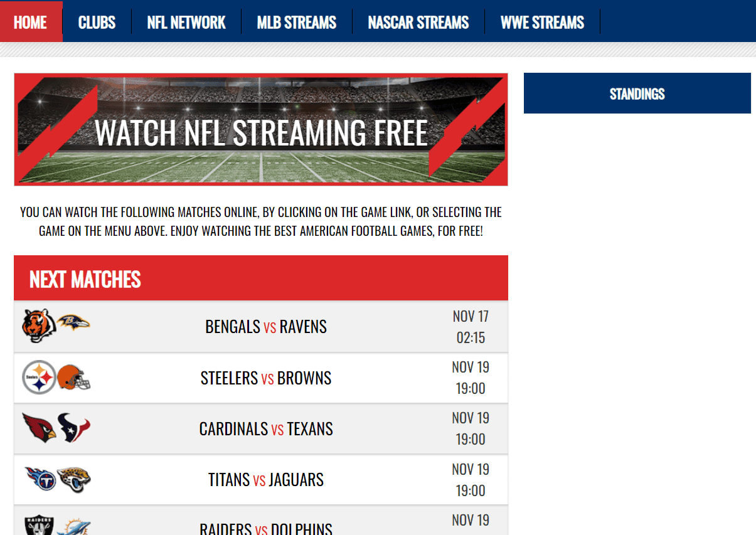Click the Texans bull head logo
The height and width of the screenshot is (535, 756).
[74, 428]
